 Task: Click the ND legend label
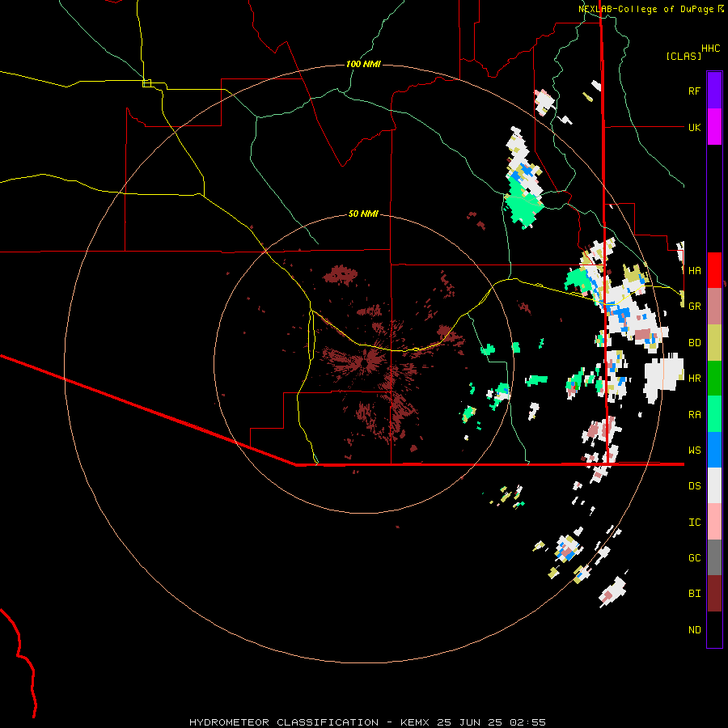click(694, 629)
